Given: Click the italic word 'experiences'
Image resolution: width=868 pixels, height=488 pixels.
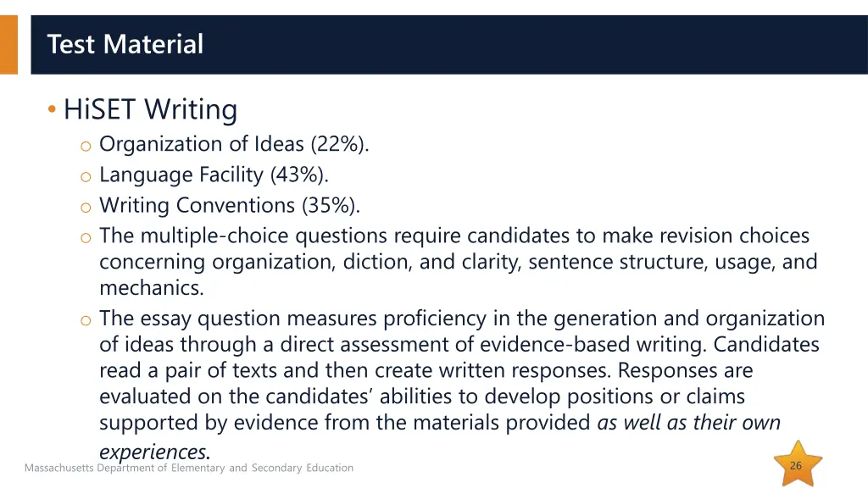Looking at the screenshot, I should pos(153,452).
